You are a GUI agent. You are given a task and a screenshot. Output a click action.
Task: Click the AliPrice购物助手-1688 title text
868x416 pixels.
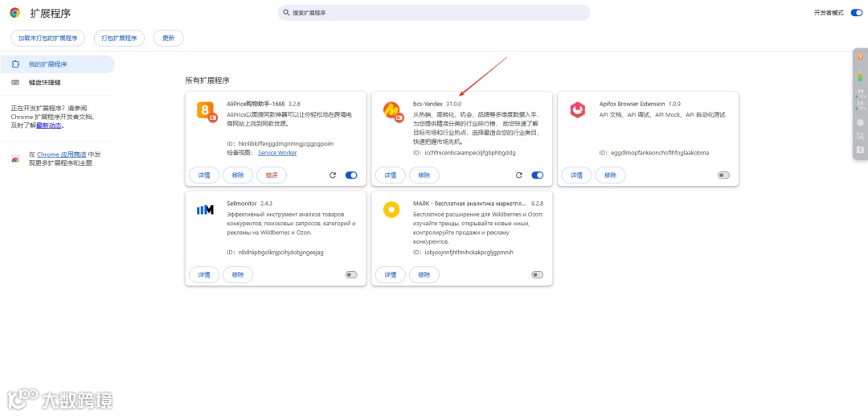point(256,104)
